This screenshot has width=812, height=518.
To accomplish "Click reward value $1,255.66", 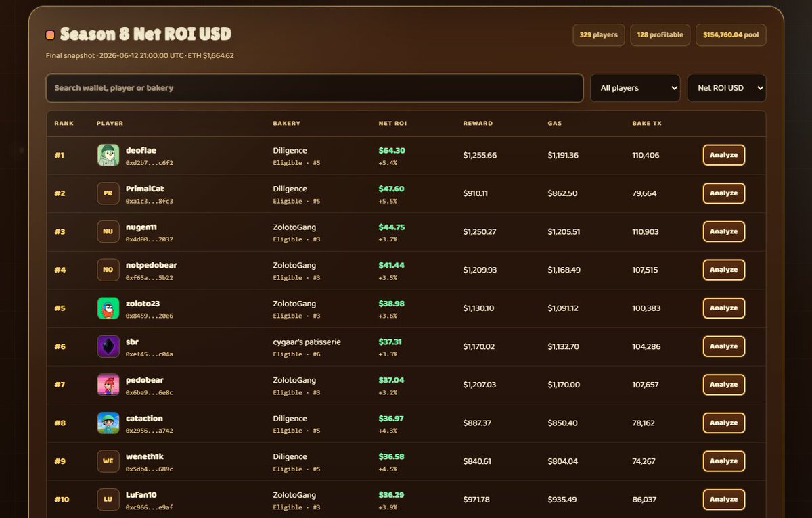I will pos(480,155).
